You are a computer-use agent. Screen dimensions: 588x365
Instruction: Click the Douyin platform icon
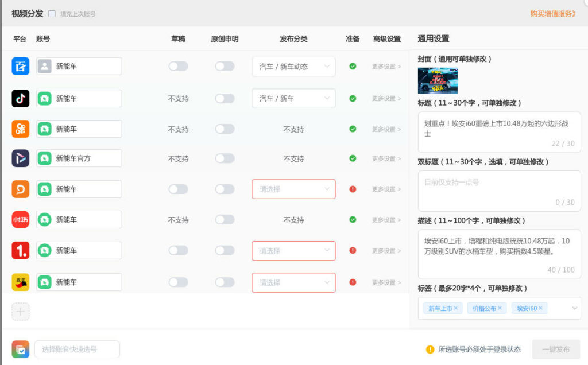click(x=21, y=98)
